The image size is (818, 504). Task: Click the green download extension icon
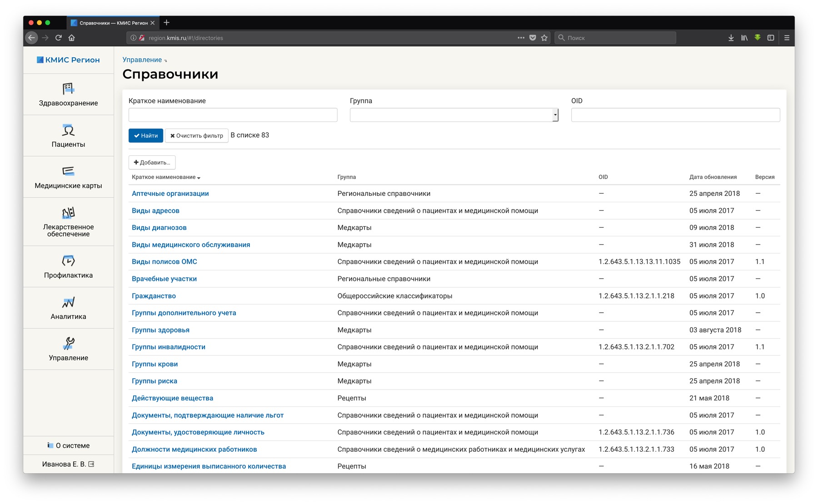click(758, 37)
